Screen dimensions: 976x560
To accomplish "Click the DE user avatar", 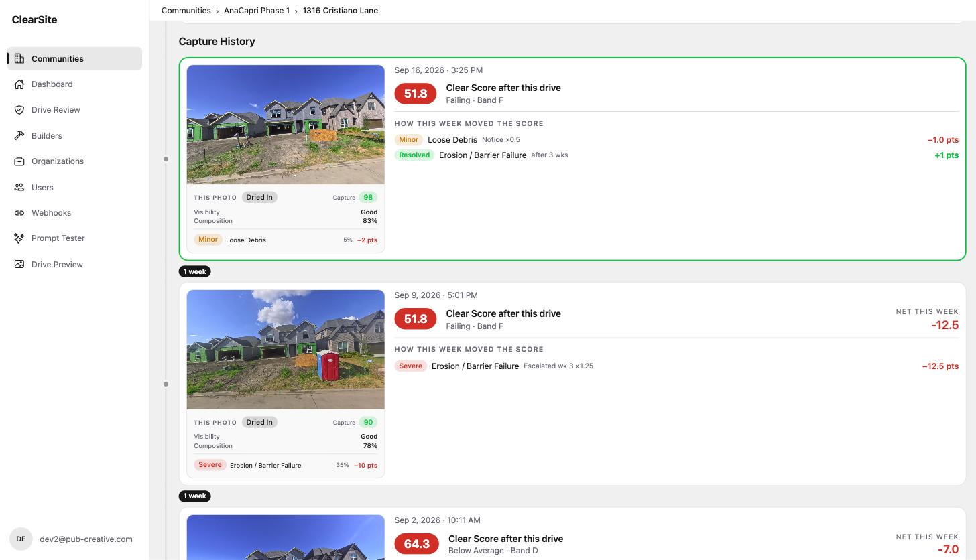I will pos(21,539).
